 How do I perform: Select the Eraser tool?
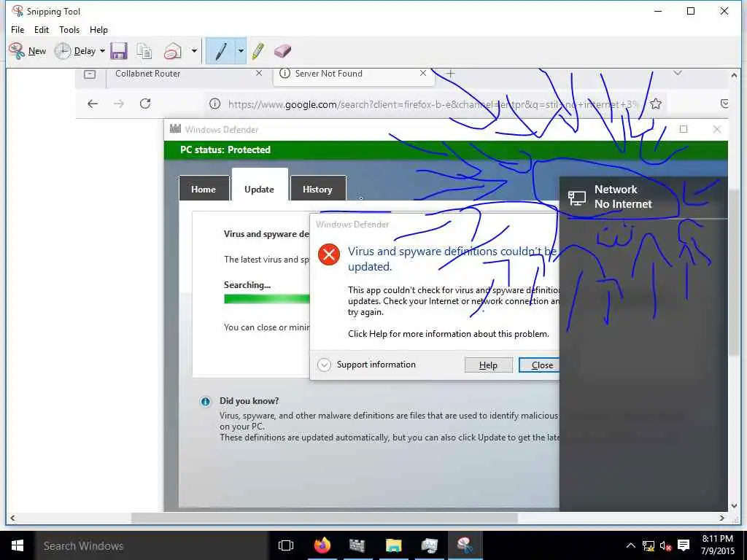[282, 51]
